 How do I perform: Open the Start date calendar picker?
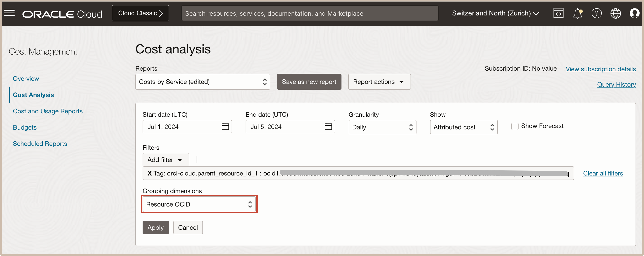(225, 127)
